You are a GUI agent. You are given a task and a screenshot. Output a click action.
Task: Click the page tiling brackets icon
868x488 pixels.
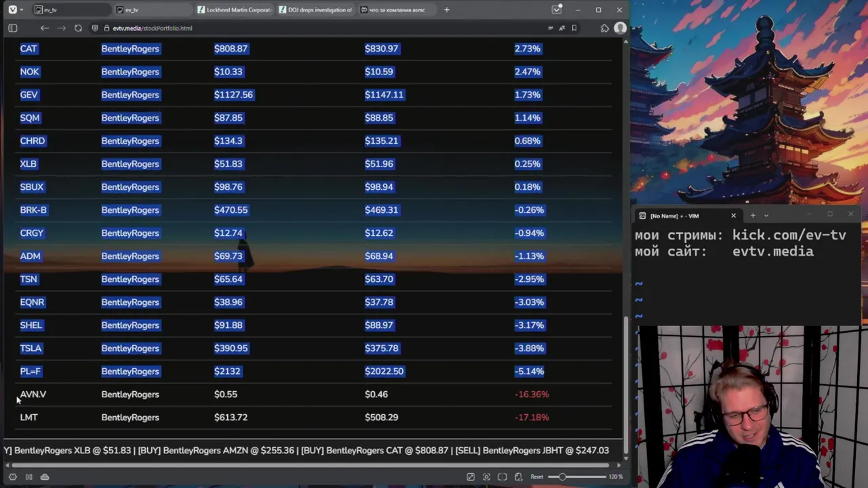(x=502, y=476)
